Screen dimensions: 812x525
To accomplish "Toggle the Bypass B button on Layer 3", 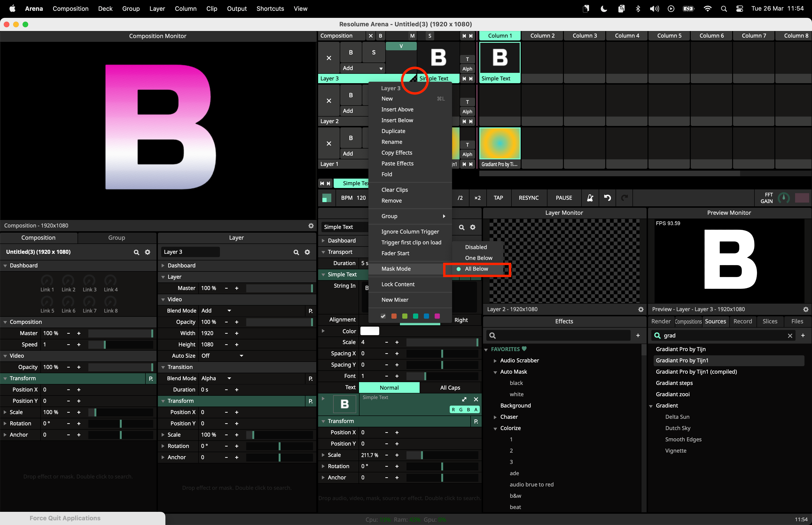I will click(x=351, y=52).
